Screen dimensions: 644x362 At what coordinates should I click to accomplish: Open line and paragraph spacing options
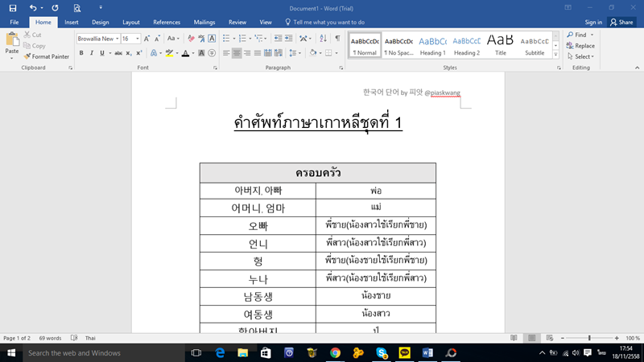coord(295,53)
